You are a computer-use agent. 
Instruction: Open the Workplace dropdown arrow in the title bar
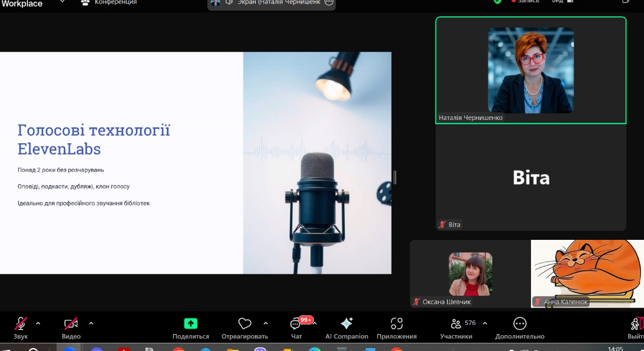(x=63, y=2)
